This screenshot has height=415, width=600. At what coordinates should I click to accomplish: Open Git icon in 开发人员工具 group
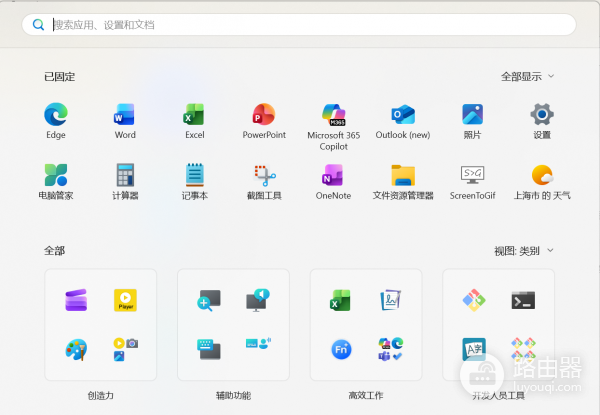click(x=474, y=300)
